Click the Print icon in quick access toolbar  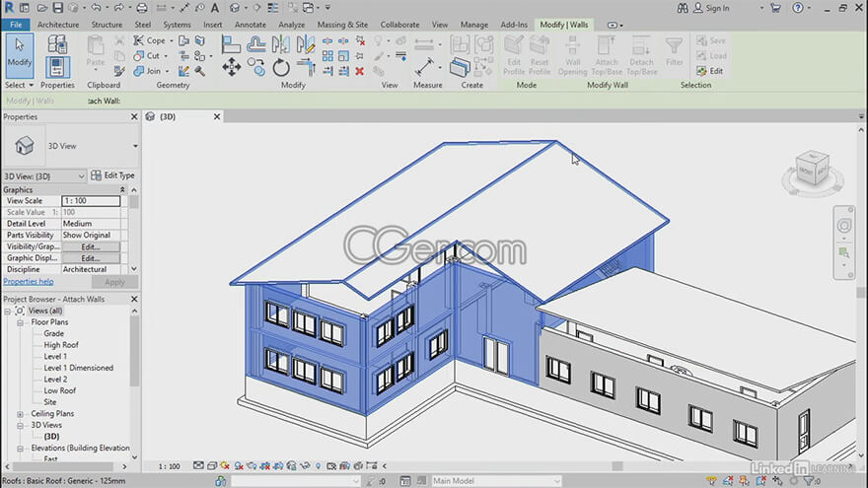click(x=142, y=8)
